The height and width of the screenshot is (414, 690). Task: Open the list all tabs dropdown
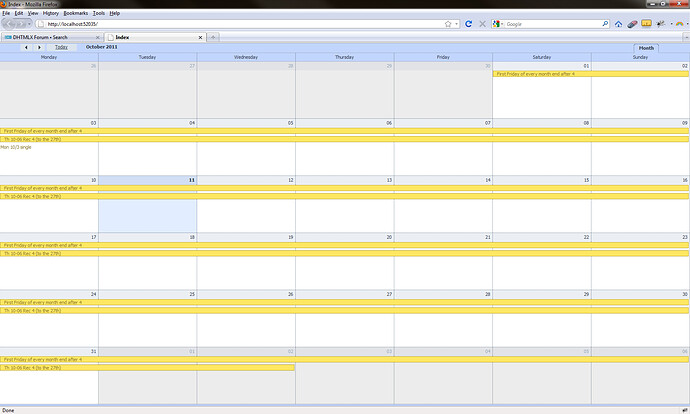click(686, 38)
